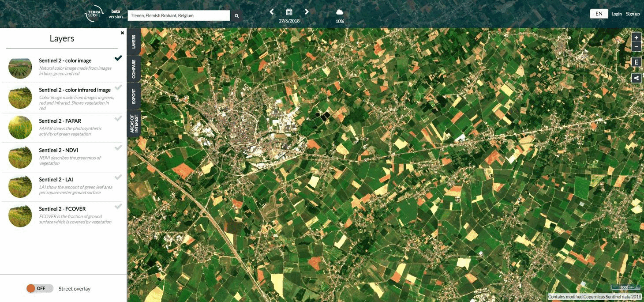This screenshot has width=644, height=302.
Task: Click the Terrascope logo
Action: (93, 13)
